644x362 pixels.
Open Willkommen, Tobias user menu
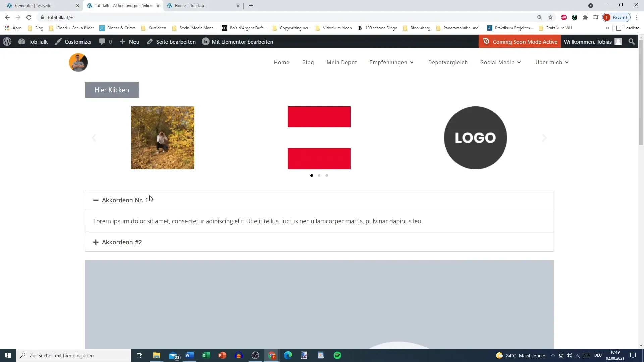point(593,42)
